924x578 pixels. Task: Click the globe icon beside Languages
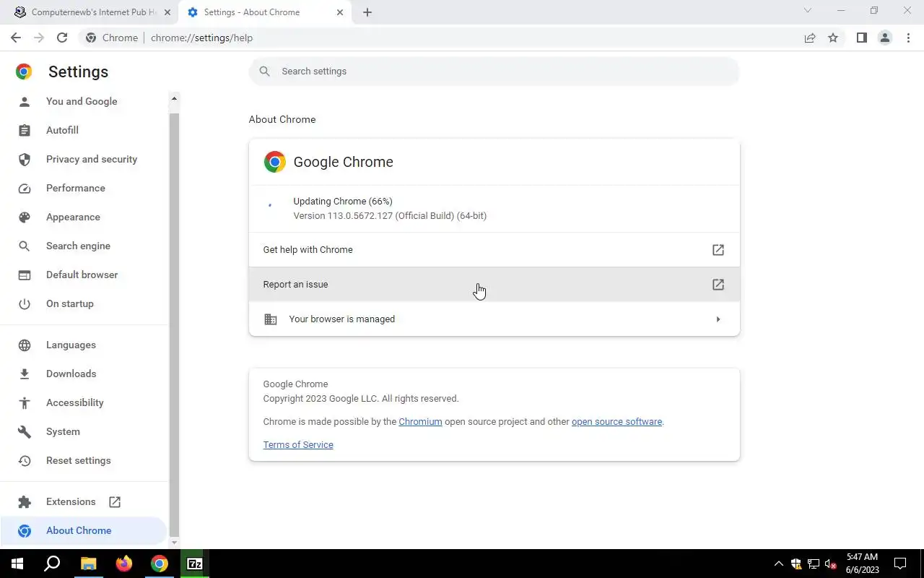click(25, 345)
